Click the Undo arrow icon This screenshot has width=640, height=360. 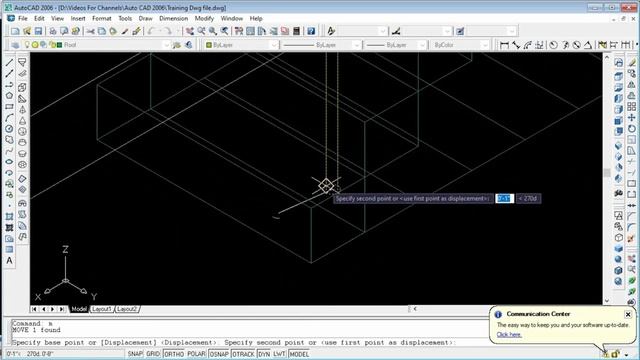coord(151,31)
